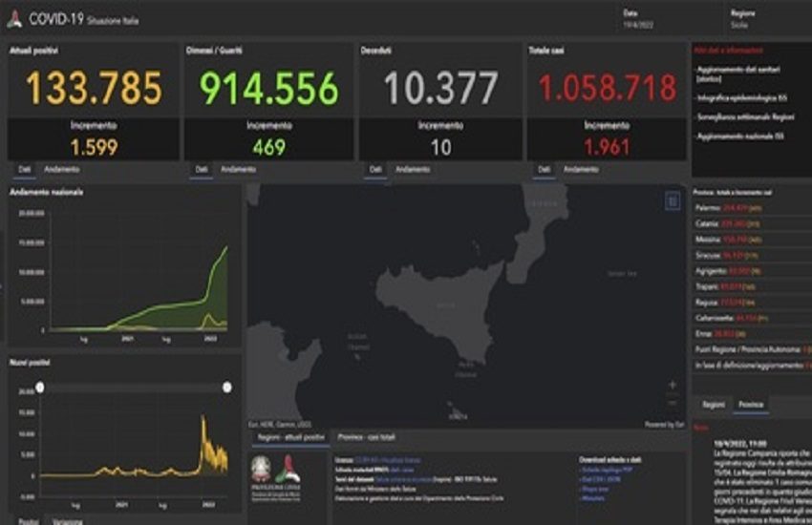Switch to Province - casi totali tab
The height and width of the screenshot is (525, 812).
tap(369, 437)
